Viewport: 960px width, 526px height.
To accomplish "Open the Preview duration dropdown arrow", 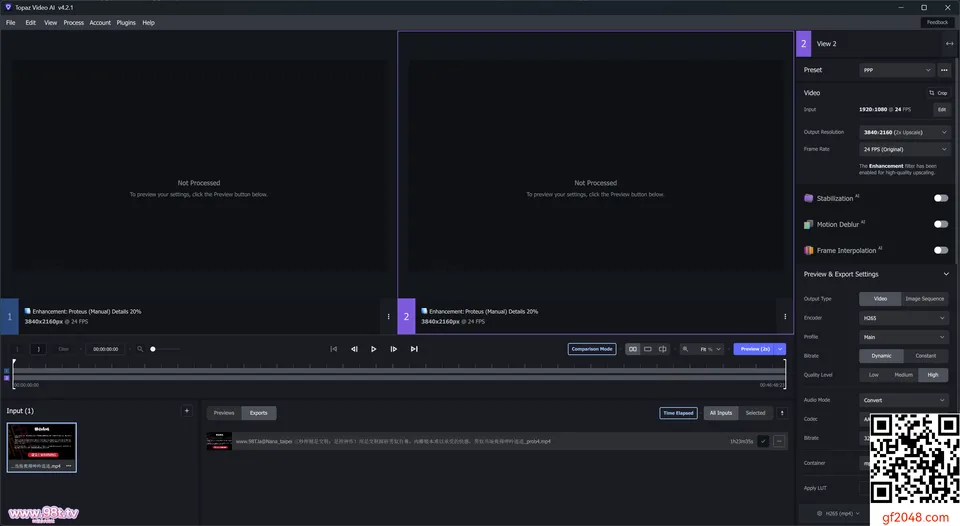I will click(780, 349).
